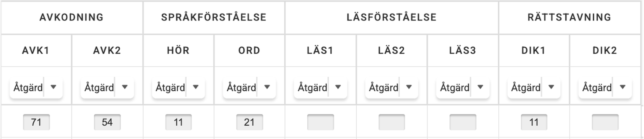Open the Åtgärd dropdown under LÄS1
Screen dimensions: 644x139
[320, 87]
